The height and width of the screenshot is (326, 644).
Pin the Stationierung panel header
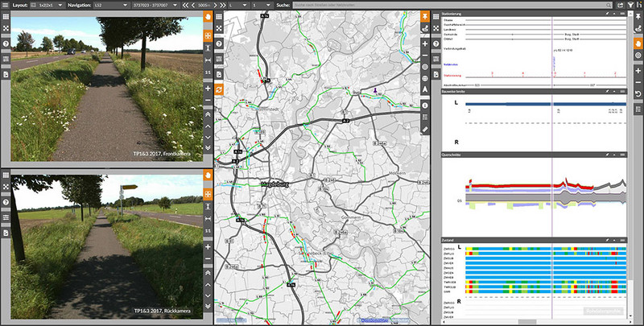607,14
